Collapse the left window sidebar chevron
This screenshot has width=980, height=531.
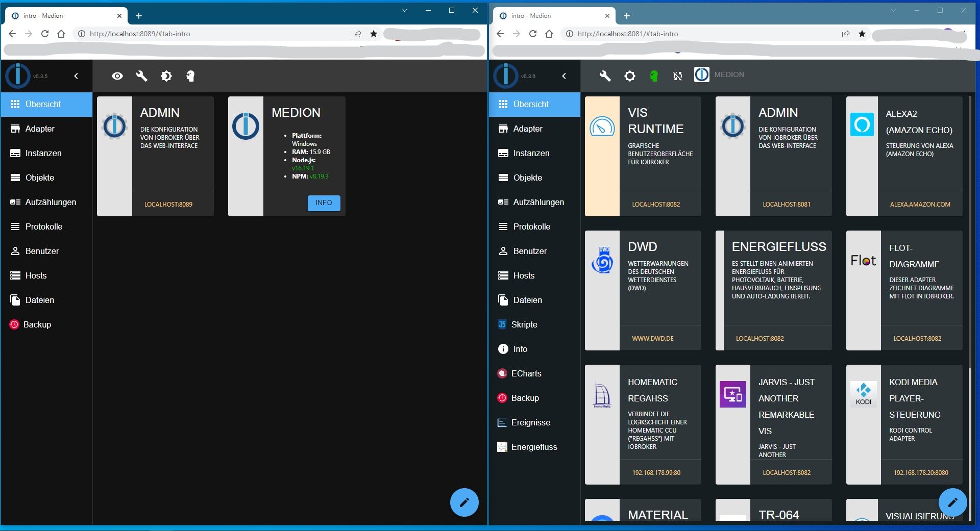pos(76,76)
